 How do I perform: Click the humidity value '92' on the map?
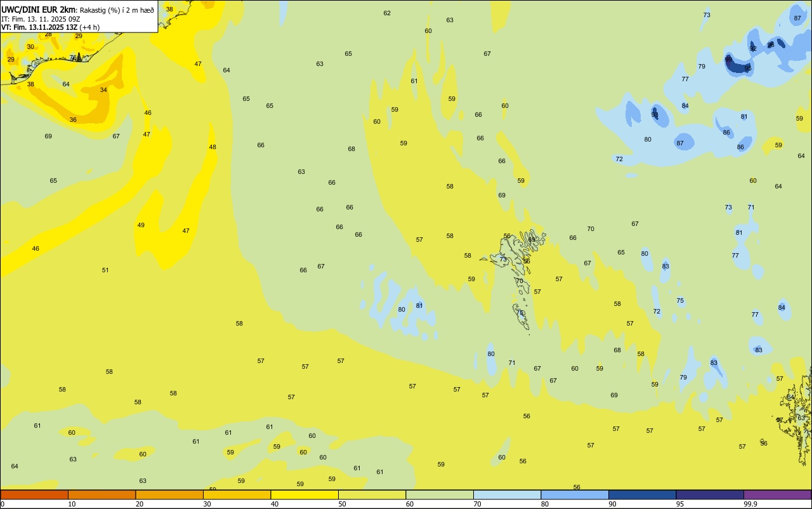point(753,49)
